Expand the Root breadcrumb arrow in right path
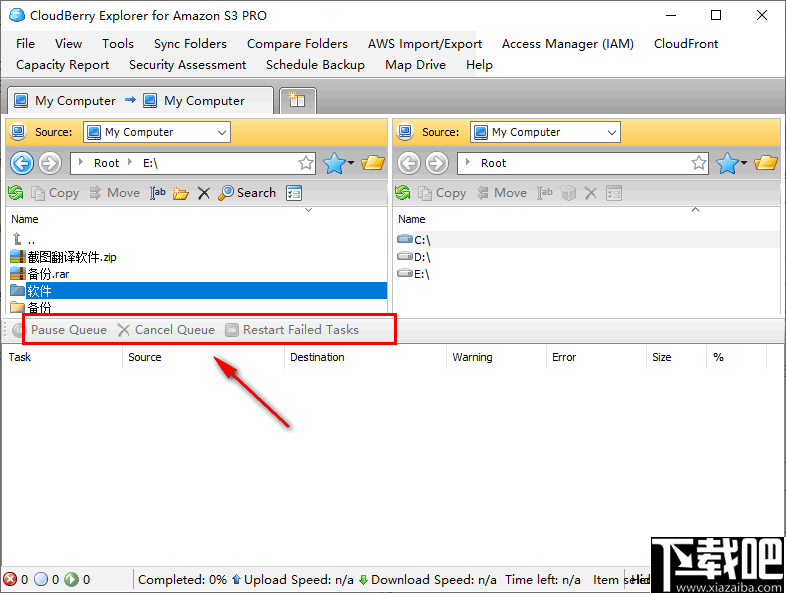This screenshot has width=786, height=593. click(468, 162)
